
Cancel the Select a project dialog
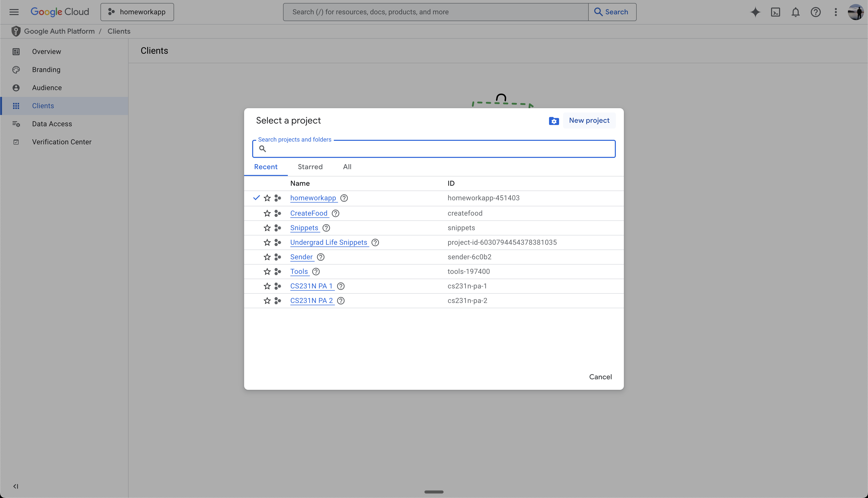[x=601, y=377]
